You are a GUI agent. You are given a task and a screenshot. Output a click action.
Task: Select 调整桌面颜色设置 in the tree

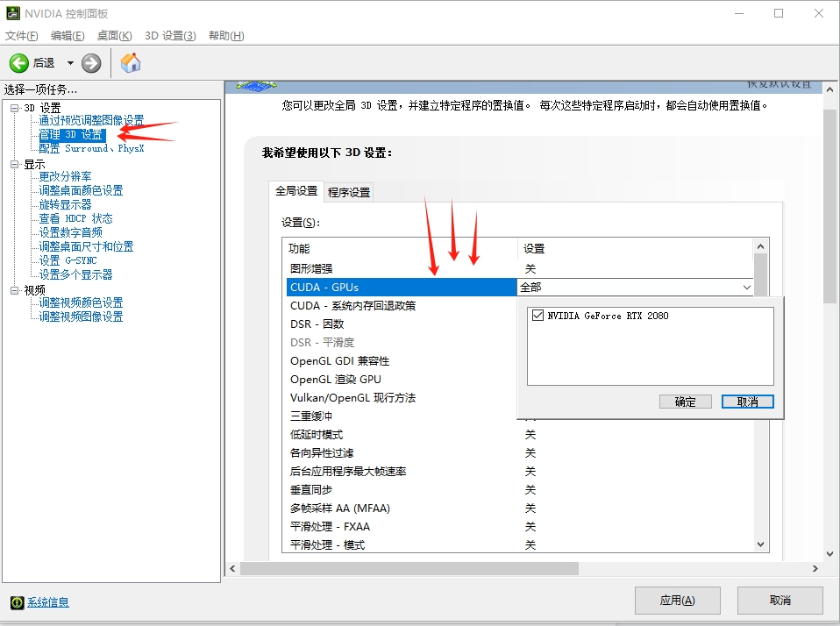pyautogui.click(x=81, y=190)
